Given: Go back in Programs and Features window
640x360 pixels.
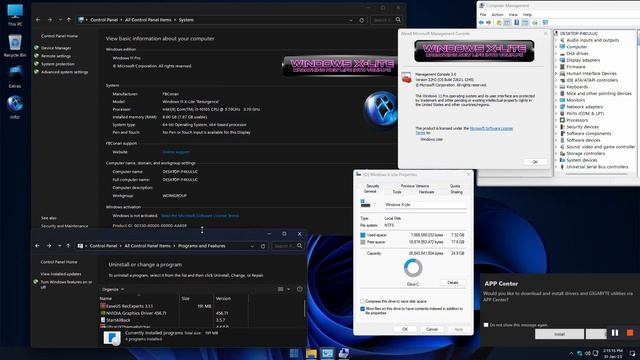Looking at the screenshot, I should click(37, 246).
